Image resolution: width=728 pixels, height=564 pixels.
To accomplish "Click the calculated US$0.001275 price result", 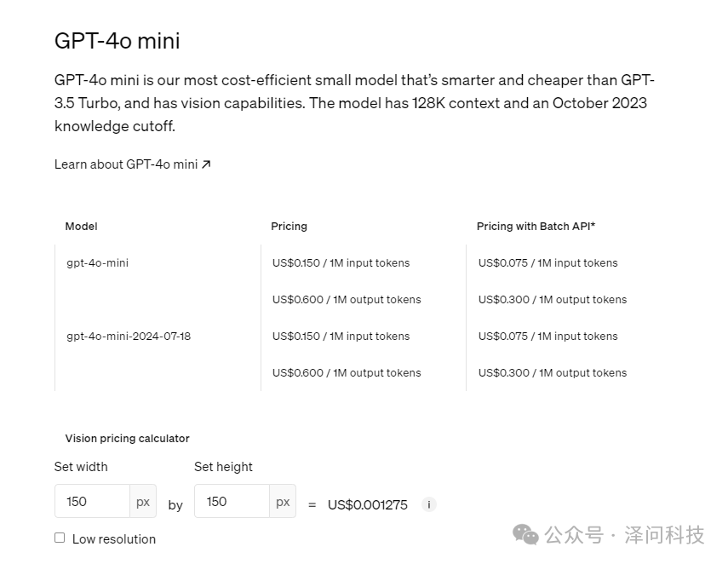I will 368,504.
